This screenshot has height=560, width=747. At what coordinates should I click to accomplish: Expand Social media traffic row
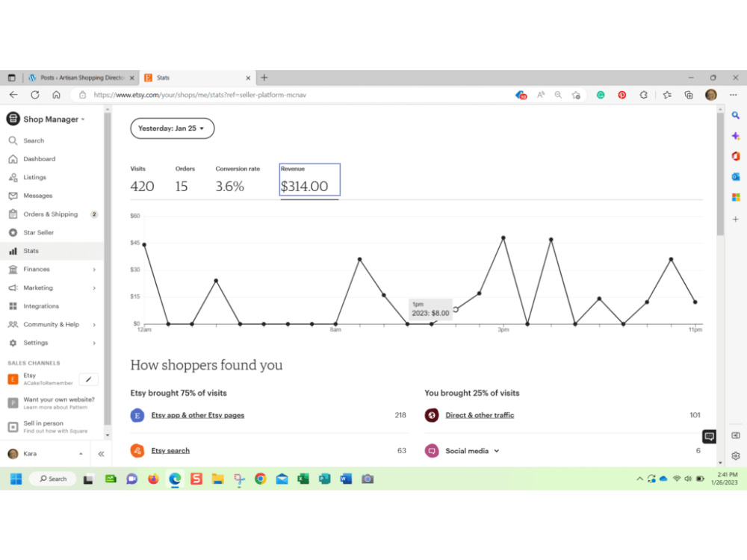pos(472,451)
